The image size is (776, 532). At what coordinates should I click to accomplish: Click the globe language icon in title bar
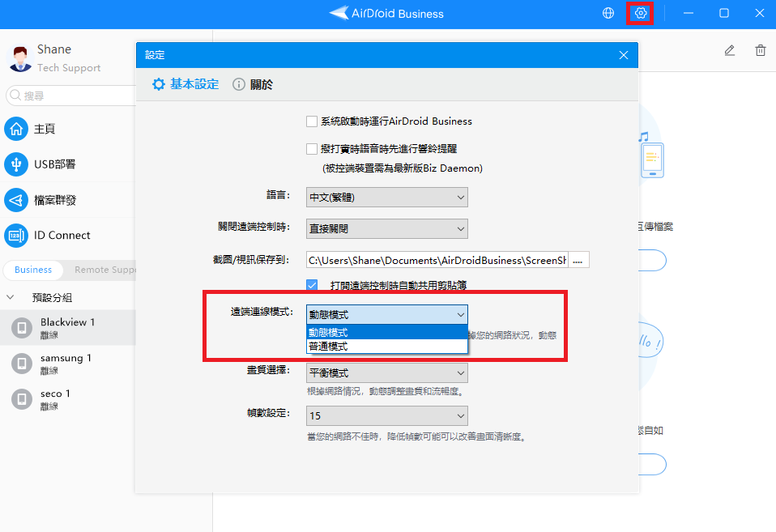[608, 14]
